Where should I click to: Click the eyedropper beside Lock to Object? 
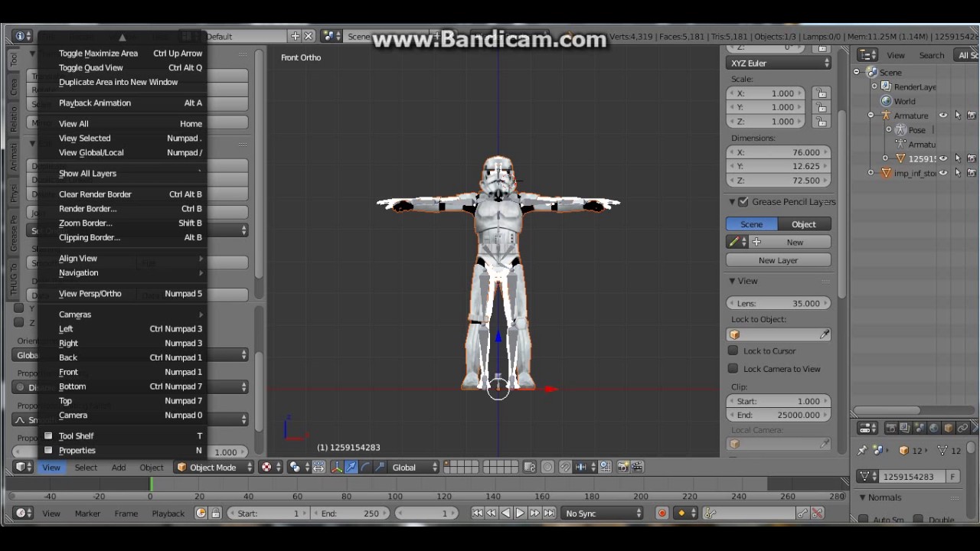825,334
